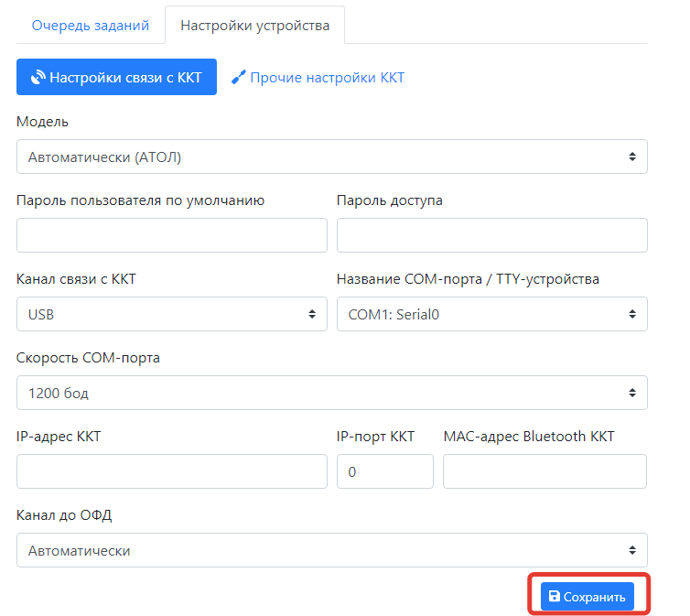Focus the IP-адрес ККТ input field
Screen dimensions: 690x616
171,471
